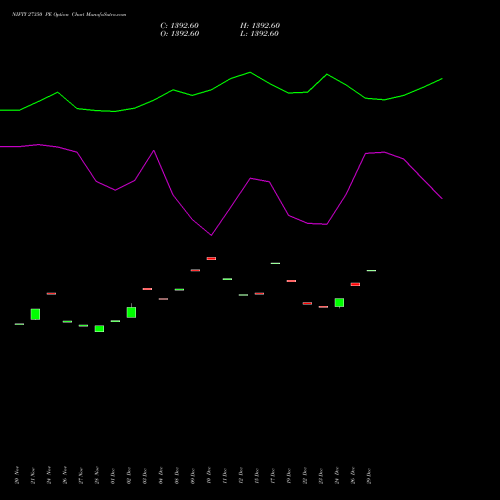Select the high value 'H: 1392.60'
The height and width of the screenshot is (500, 500).
coord(260,26)
